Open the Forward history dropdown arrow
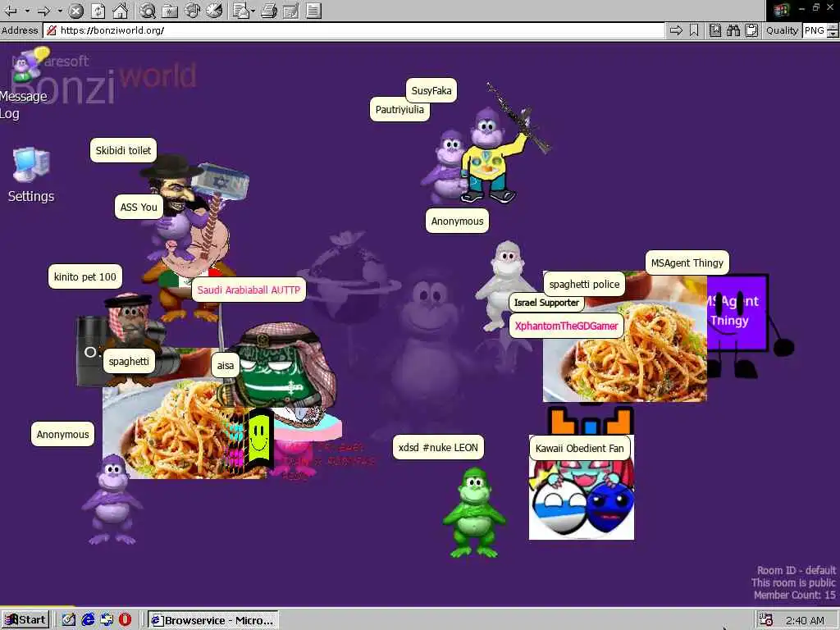The height and width of the screenshot is (630, 840). coord(60,10)
